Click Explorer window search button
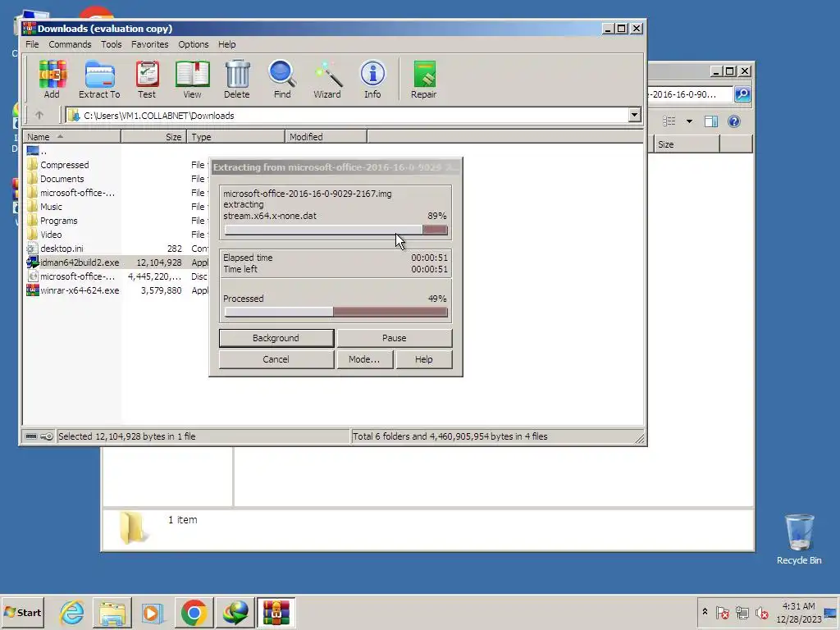Screen dimensions: 840x630 click(742, 94)
